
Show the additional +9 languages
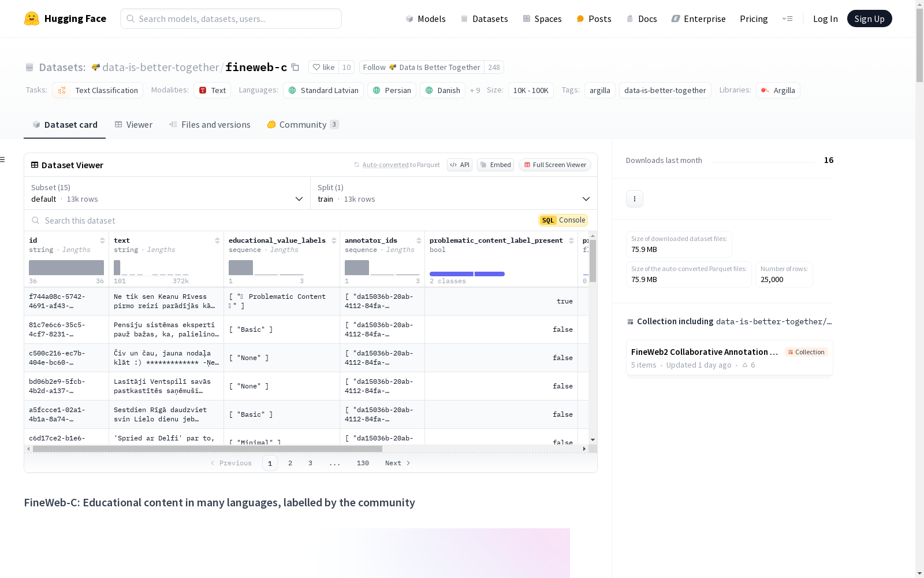point(475,90)
